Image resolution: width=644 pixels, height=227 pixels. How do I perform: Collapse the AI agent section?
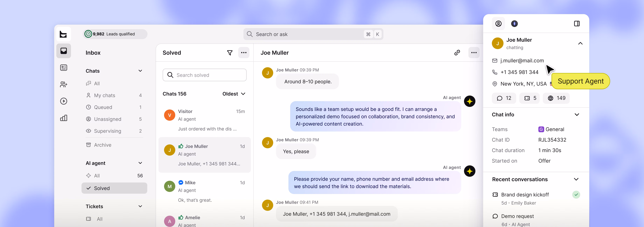(140, 163)
